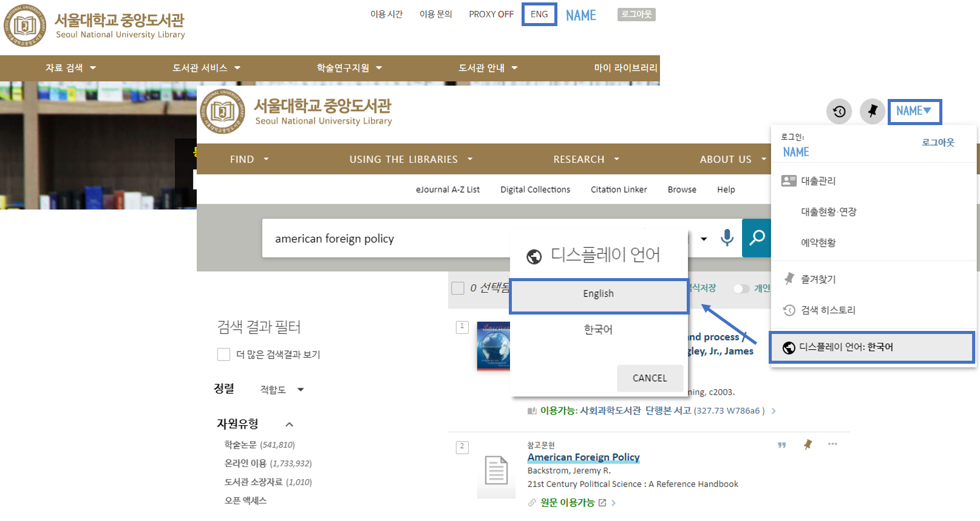Open more actions ellipsis for result 2

coord(832,444)
